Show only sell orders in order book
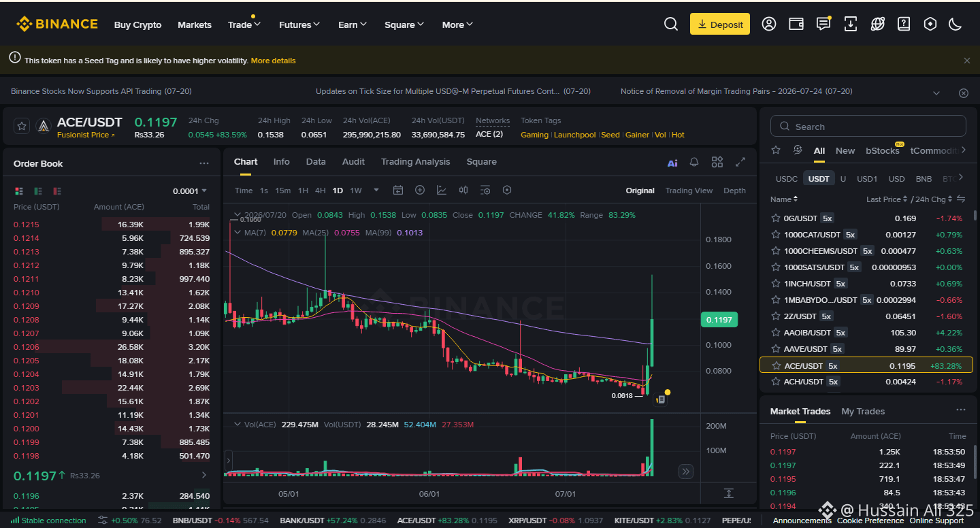This screenshot has width=980, height=528. (x=57, y=191)
